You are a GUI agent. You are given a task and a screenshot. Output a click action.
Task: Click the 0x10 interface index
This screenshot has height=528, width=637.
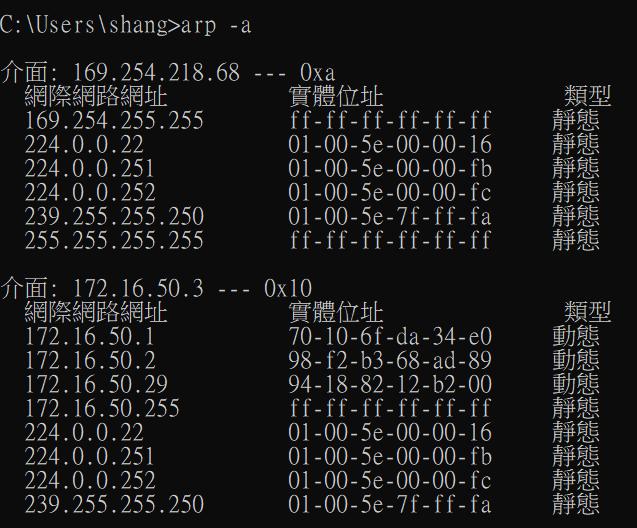coord(288,288)
